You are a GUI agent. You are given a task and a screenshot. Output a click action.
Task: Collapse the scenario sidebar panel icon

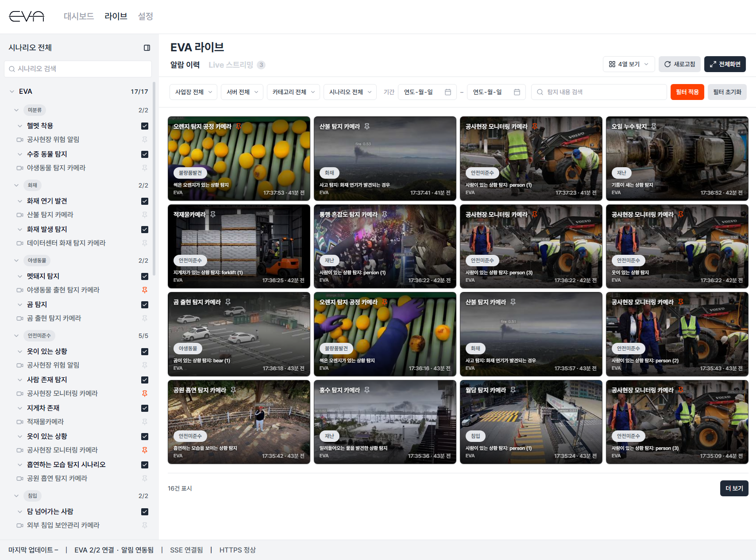pyautogui.click(x=147, y=48)
